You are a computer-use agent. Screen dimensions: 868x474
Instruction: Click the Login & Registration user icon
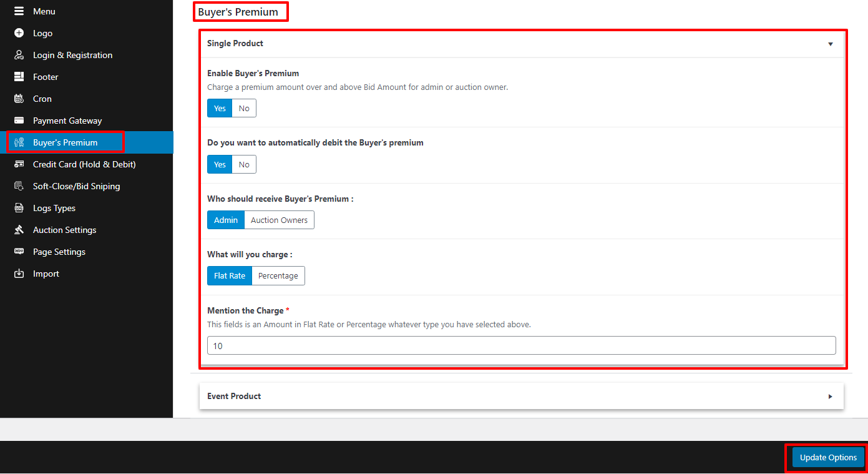click(x=19, y=55)
